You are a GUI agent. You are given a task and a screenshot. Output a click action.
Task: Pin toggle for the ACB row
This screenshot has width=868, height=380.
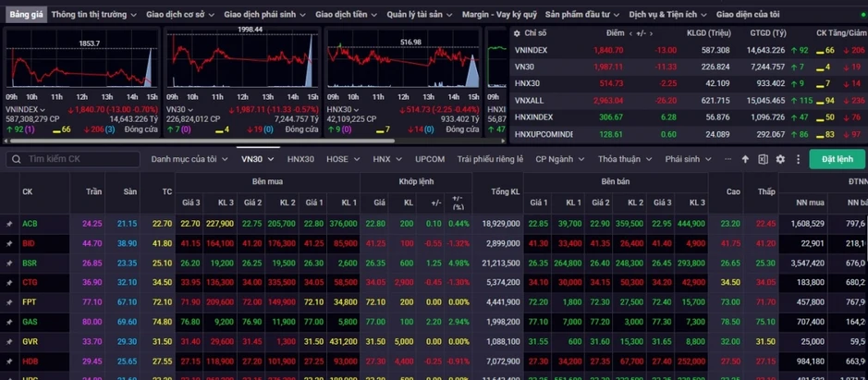[x=9, y=224]
